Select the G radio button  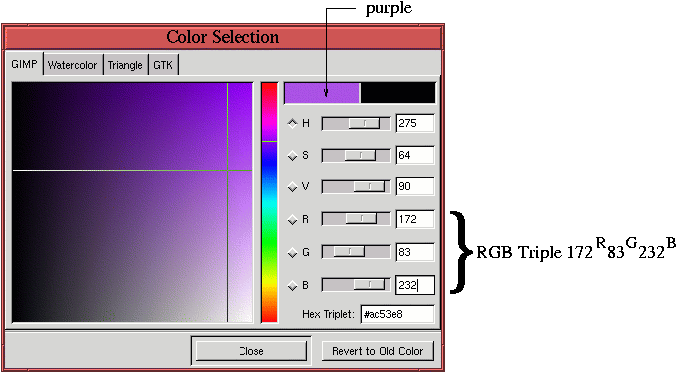pyautogui.click(x=293, y=252)
